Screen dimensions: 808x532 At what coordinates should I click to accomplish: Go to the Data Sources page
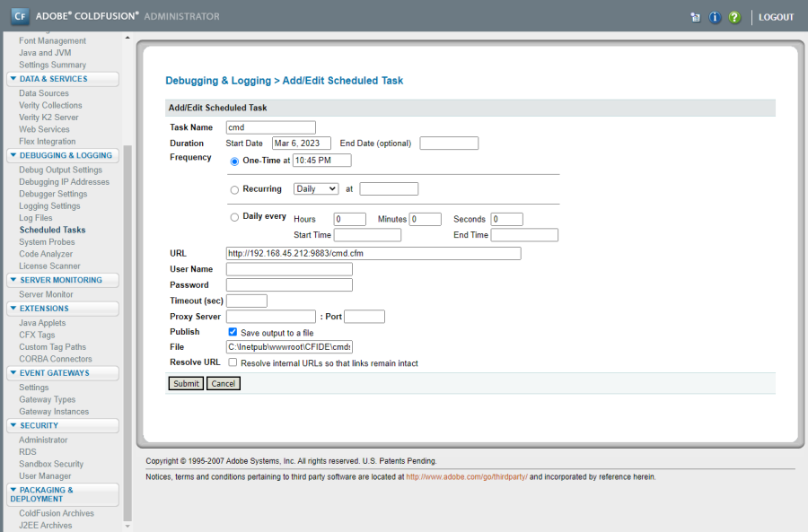coord(44,93)
